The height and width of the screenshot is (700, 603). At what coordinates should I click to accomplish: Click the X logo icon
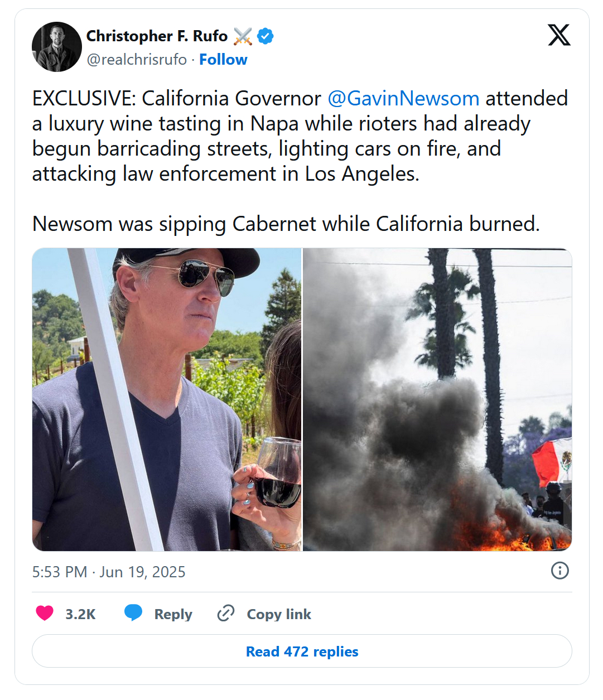pos(559,35)
